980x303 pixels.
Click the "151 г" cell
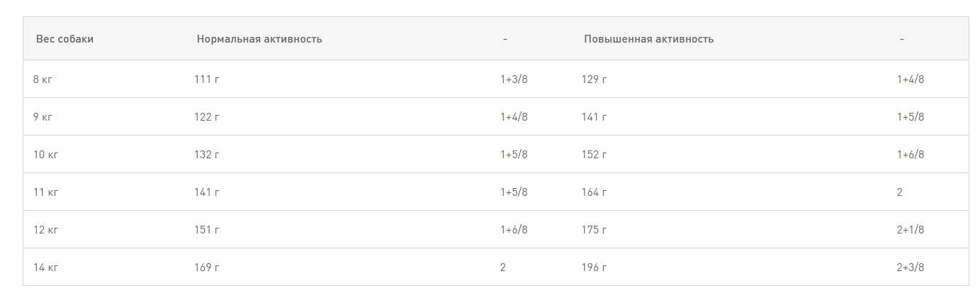(x=207, y=229)
